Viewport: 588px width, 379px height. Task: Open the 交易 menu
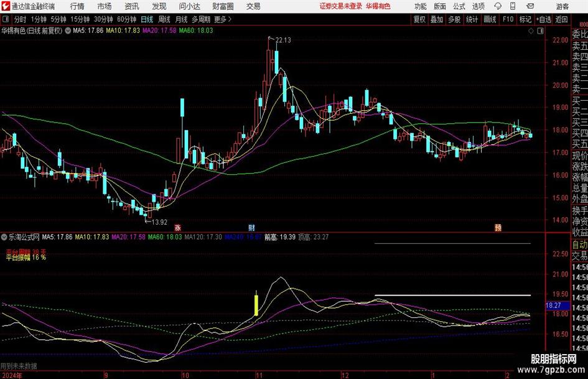[253, 6]
